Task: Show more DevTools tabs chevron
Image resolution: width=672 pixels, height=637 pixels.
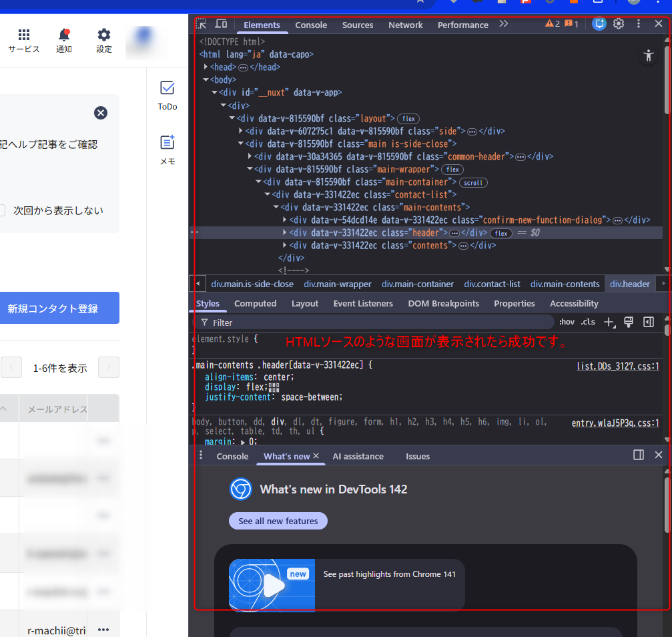Action: [x=504, y=24]
